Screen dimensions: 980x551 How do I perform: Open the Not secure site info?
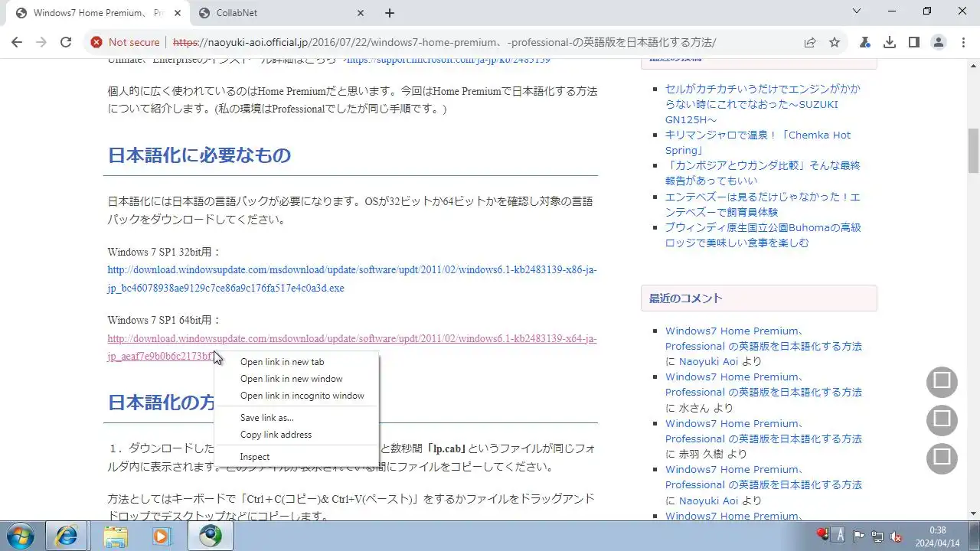pyautogui.click(x=126, y=43)
